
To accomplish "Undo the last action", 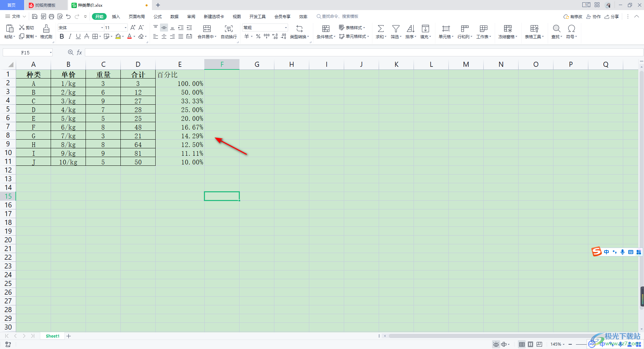I will pos(68,16).
